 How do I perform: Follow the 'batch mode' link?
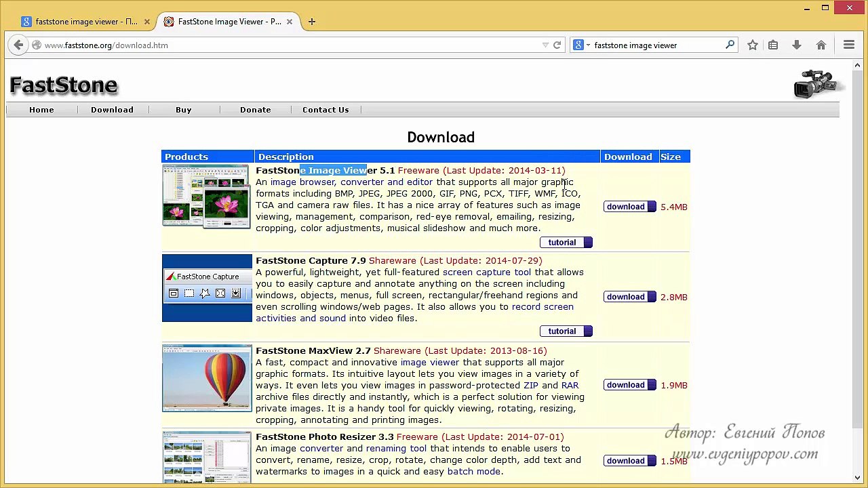click(x=474, y=472)
